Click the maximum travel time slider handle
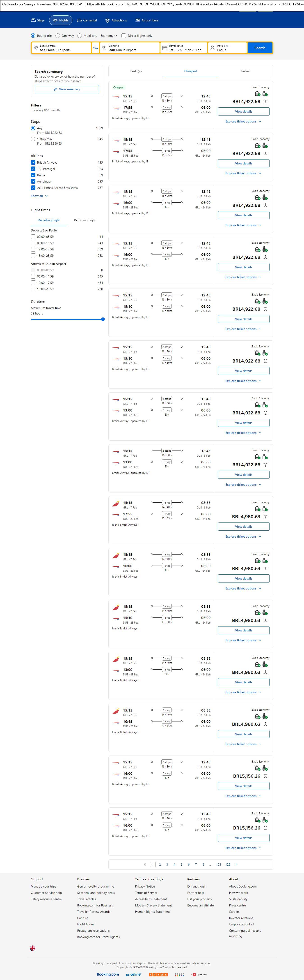 coord(103,319)
